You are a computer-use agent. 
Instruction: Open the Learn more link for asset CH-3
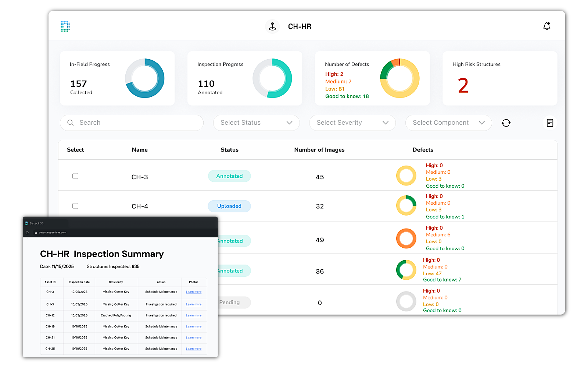click(194, 291)
